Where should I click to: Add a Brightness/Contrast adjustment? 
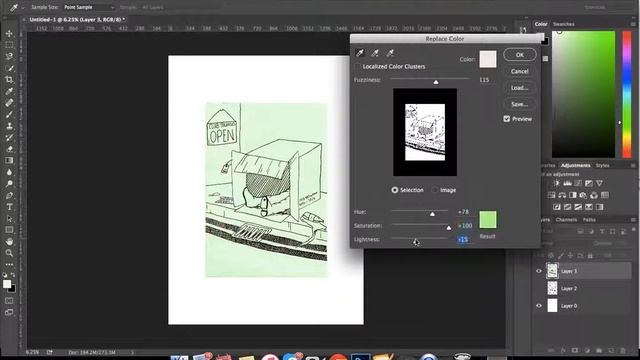(556, 183)
